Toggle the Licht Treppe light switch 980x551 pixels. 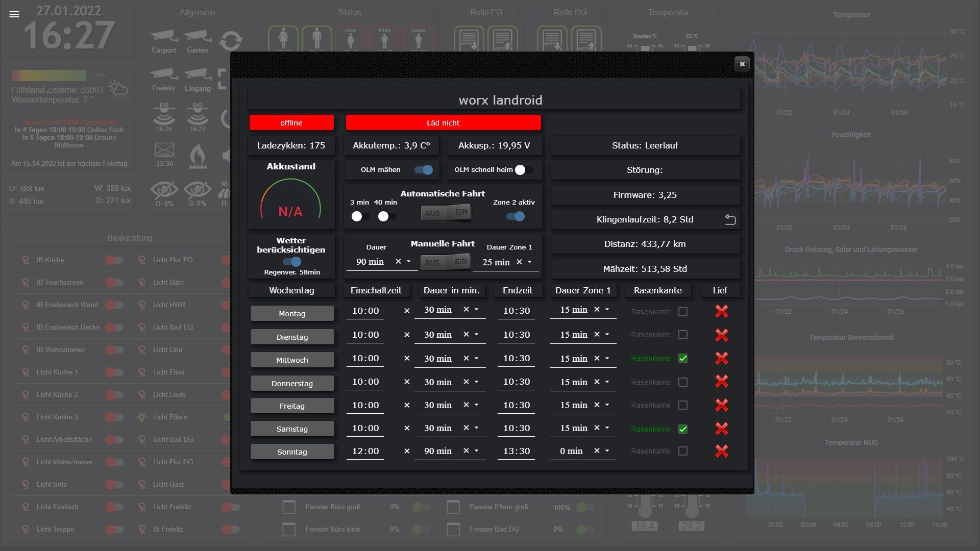click(114, 530)
